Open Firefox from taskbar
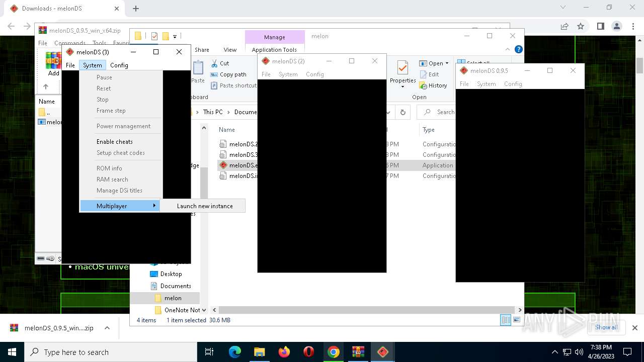Screen dimensions: 644x362 click(284, 352)
